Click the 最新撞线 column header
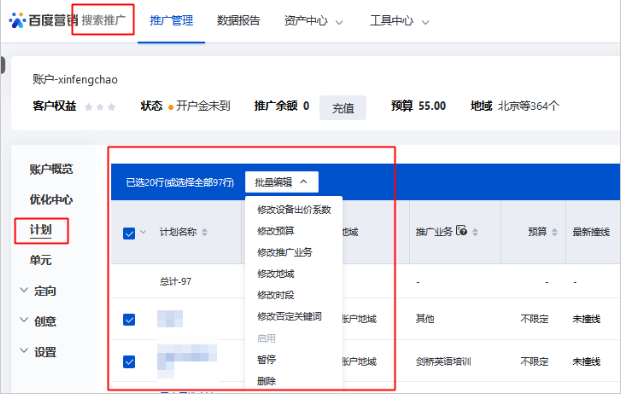 click(591, 232)
